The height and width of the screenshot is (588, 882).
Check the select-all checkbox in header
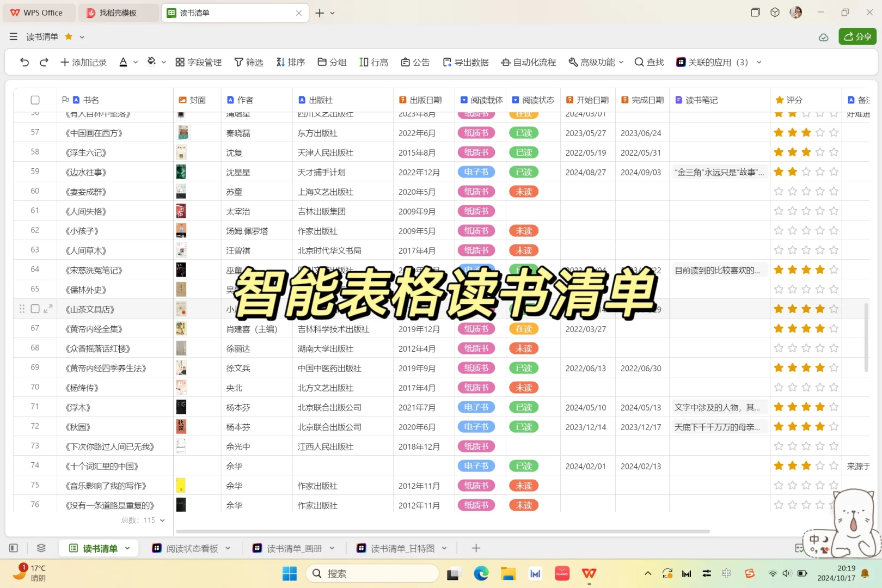pyautogui.click(x=35, y=100)
